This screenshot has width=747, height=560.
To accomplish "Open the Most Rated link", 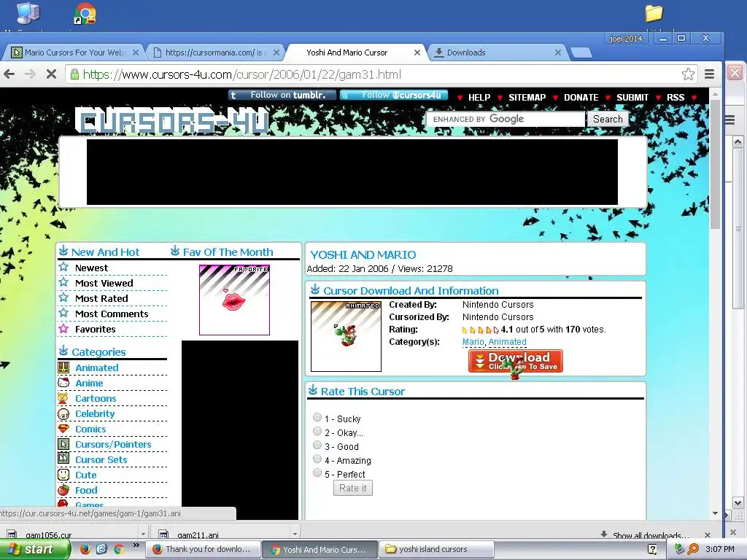I will click(x=101, y=298).
